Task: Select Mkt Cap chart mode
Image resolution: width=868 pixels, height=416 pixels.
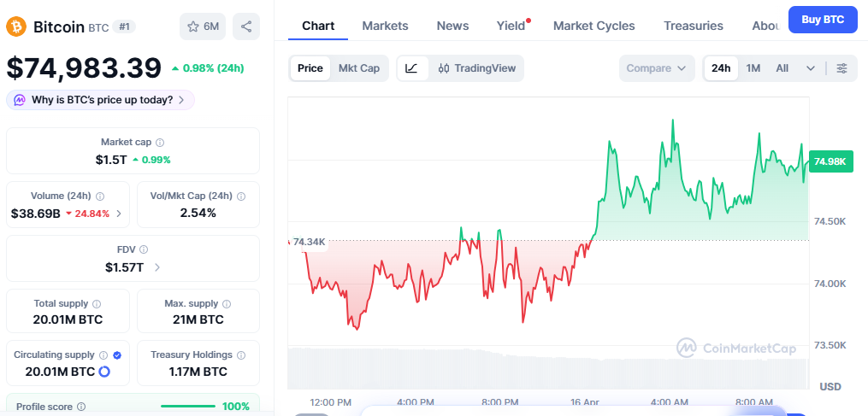Action: coord(359,68)
